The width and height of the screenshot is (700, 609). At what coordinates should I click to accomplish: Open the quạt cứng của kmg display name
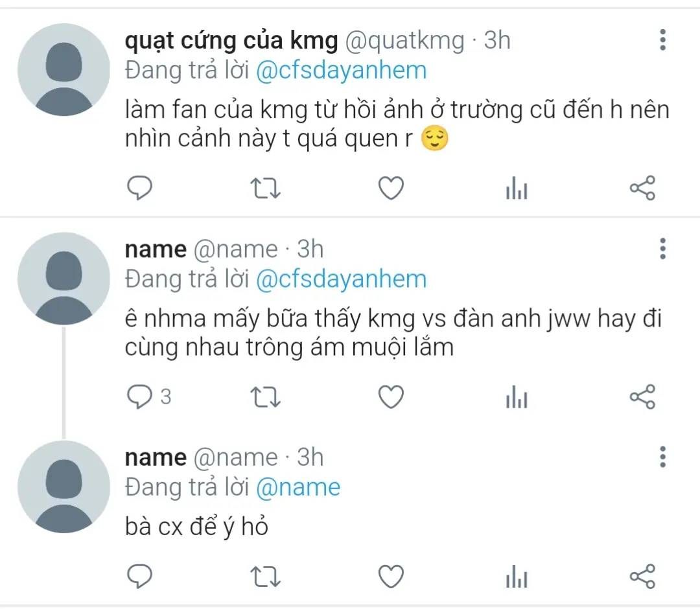tap(231, 41)
